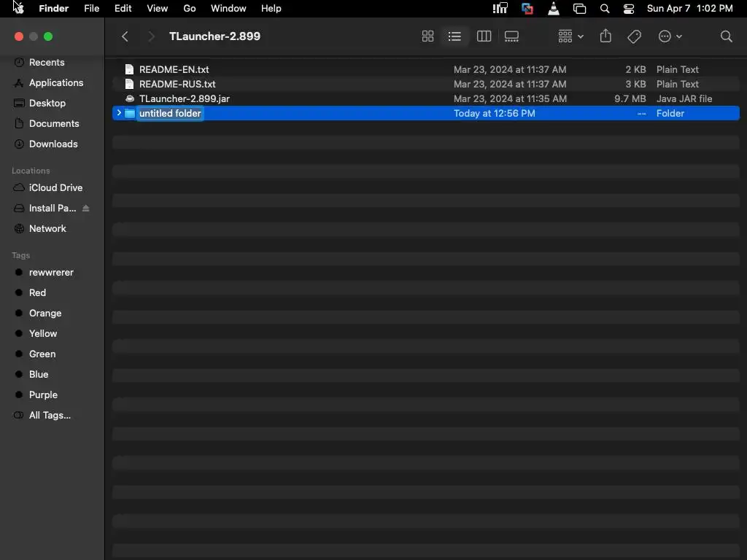Click the Finder search magnifier
The height and width of the screenshot is (560, 747).
[726, 36]
